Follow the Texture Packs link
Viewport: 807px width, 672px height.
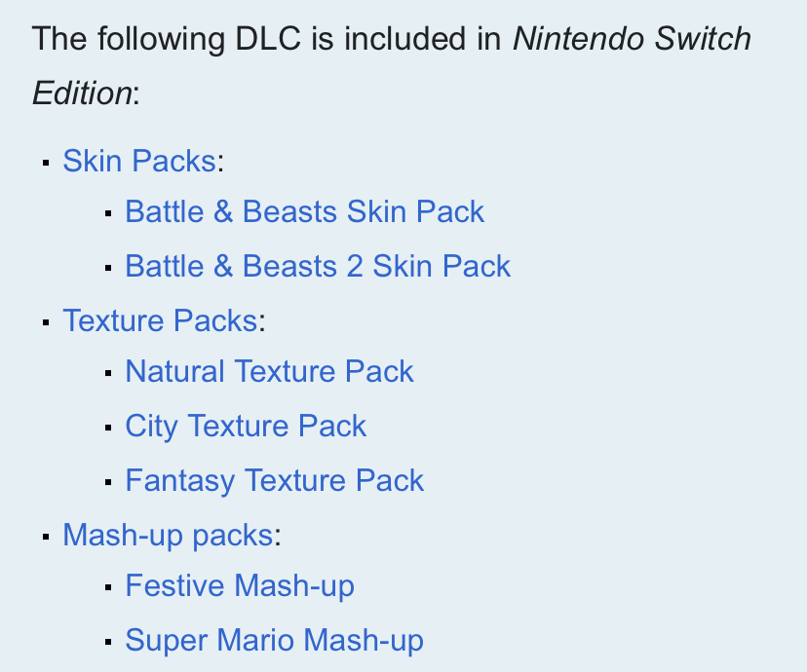click(x=160, y=320)
